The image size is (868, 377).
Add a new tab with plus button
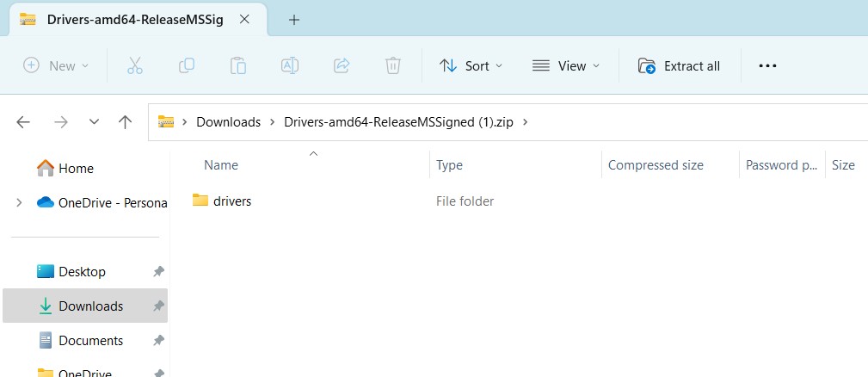tap(293, 20)
